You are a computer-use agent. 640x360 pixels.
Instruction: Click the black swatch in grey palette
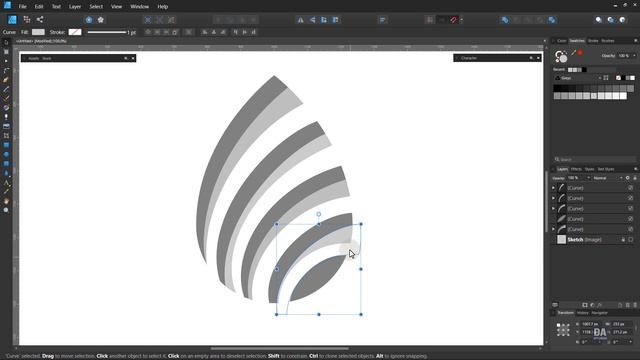point(557,88)
